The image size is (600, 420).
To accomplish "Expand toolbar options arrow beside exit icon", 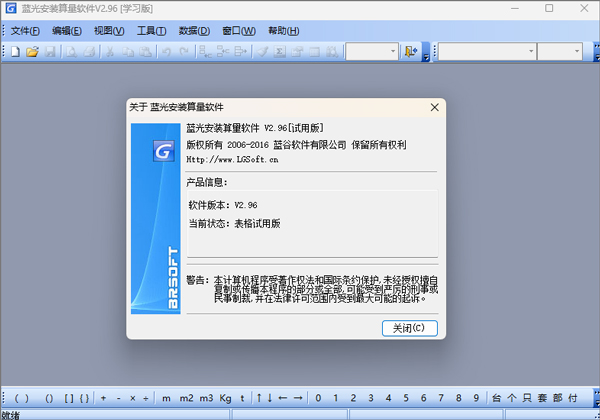I will 426,52.
